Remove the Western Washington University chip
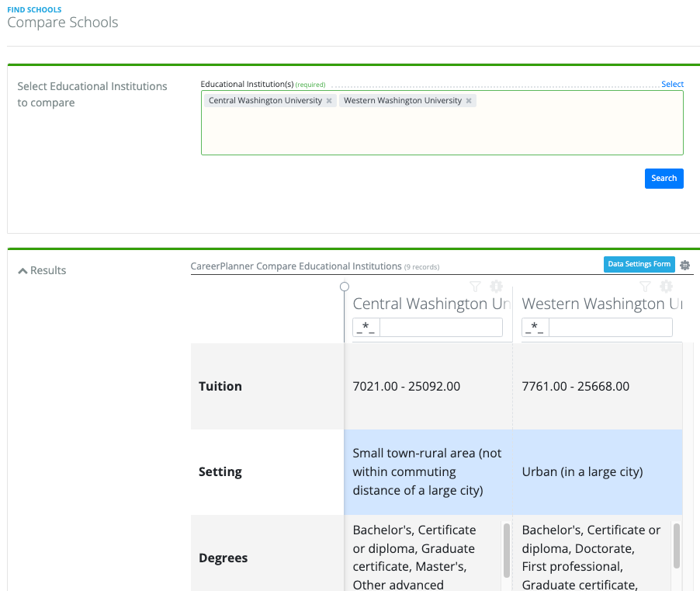 [469, 100]
